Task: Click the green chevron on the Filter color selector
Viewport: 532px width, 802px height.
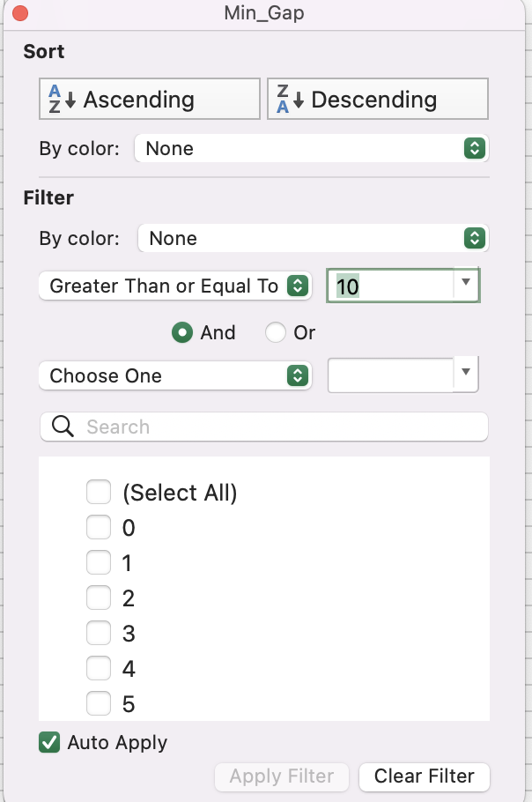Action: [x=474, y=238]
